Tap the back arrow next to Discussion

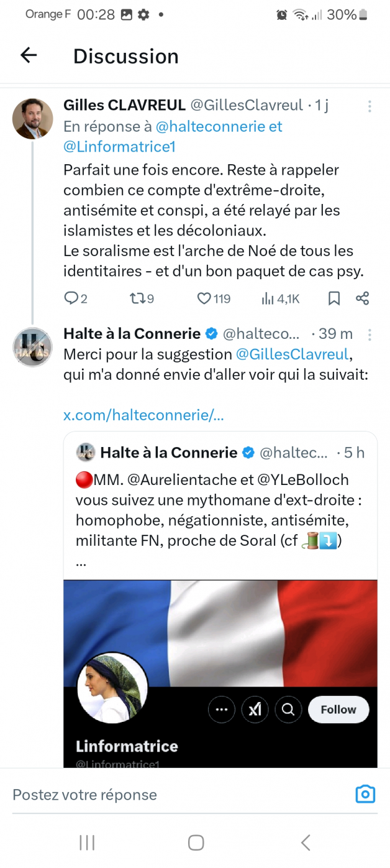[29, 55]
